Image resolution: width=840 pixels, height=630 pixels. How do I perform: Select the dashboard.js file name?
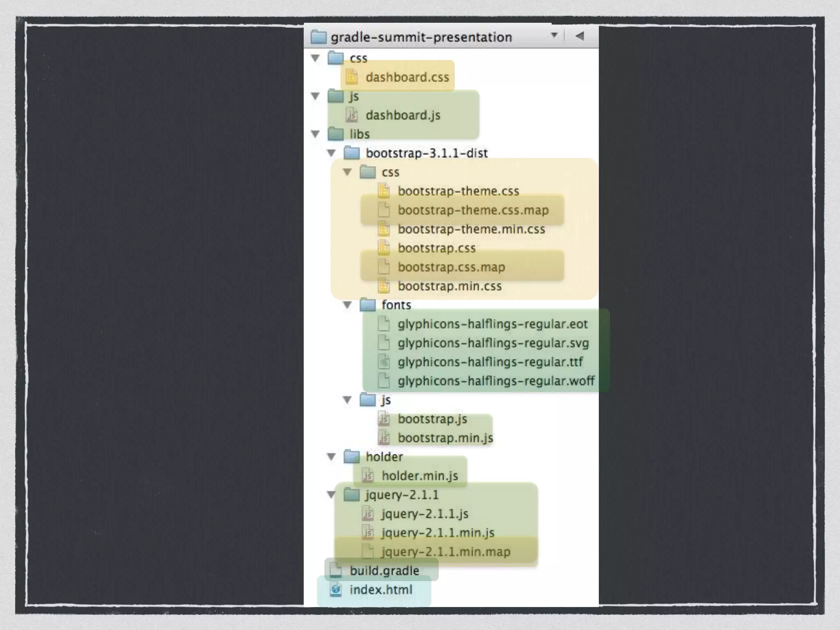coord(403,115)
